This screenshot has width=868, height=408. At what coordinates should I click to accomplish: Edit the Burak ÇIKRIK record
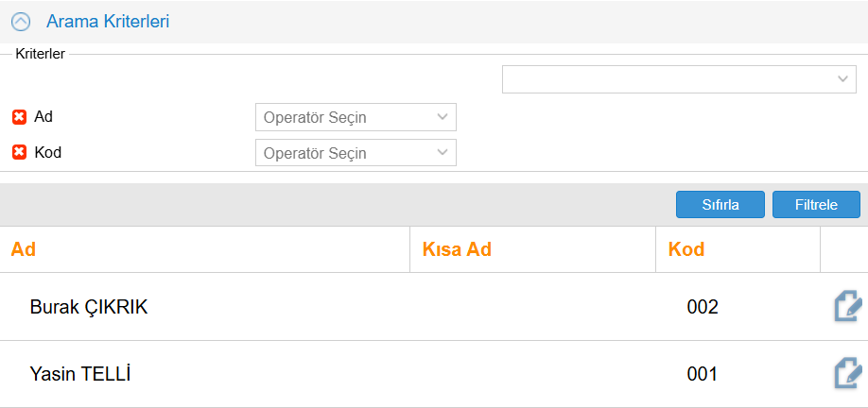tap(846, 307)
